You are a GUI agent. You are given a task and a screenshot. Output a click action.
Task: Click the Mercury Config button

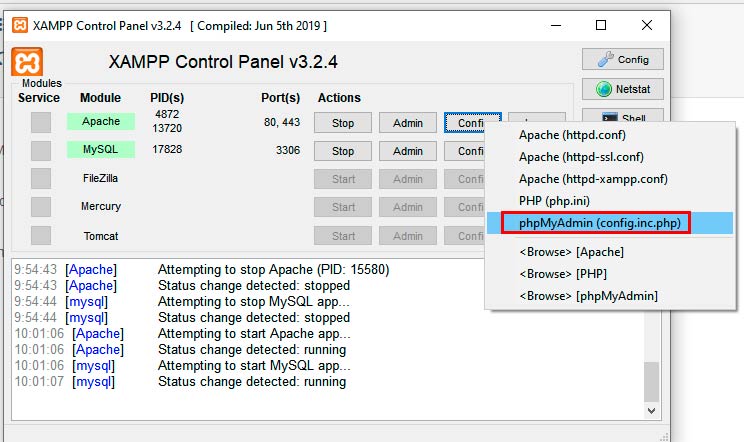coord(465,207)
